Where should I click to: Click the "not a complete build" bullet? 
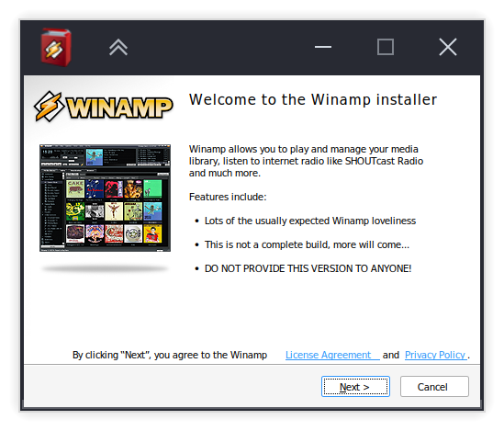point(307,244)
